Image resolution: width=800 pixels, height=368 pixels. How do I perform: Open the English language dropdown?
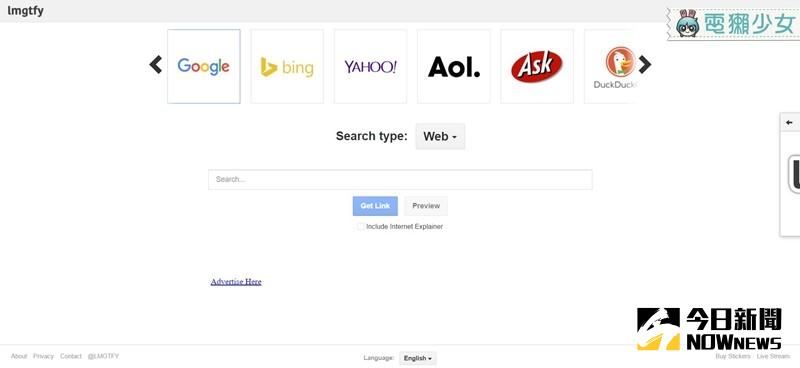pyautogui.click(x=418, y=358)
